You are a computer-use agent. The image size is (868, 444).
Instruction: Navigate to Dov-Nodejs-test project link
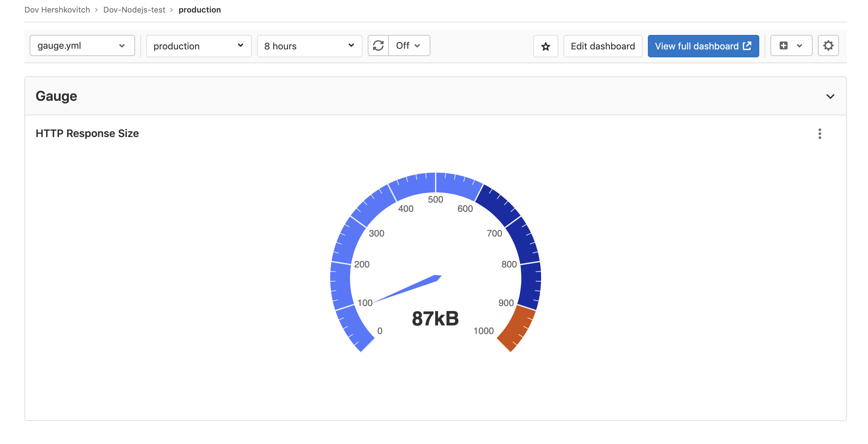tap(134, 10)
